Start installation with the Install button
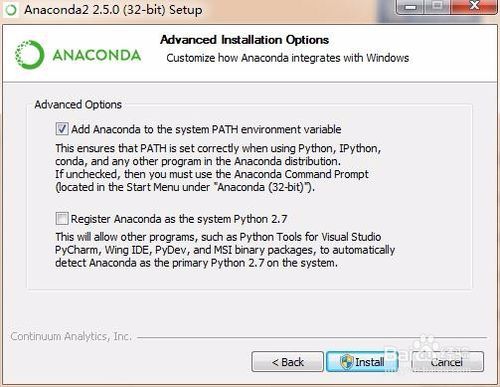 [362, 362]
